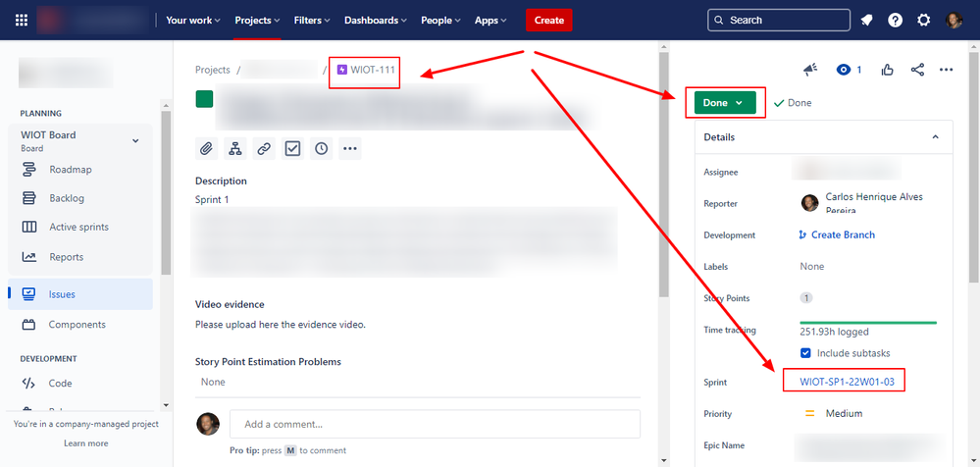980x467 pixels.
Task: Click the thumbs-up vote icon
Action: coord(888,70)
